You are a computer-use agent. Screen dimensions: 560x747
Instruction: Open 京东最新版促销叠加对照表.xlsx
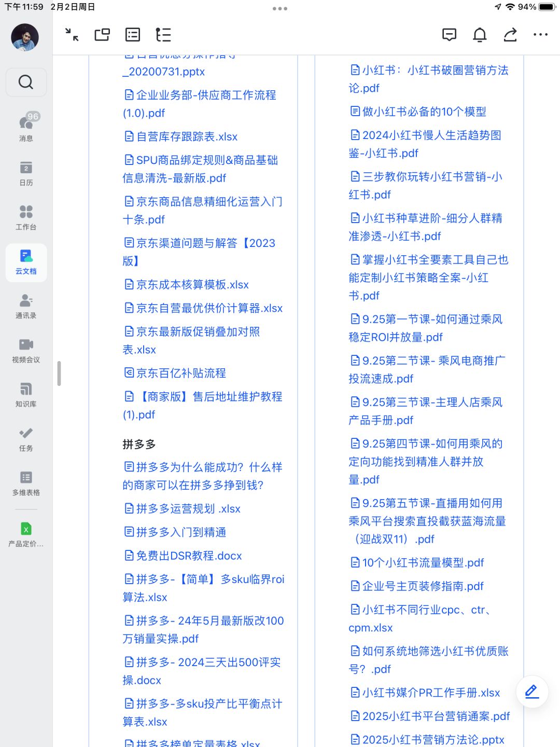[191, 340]
